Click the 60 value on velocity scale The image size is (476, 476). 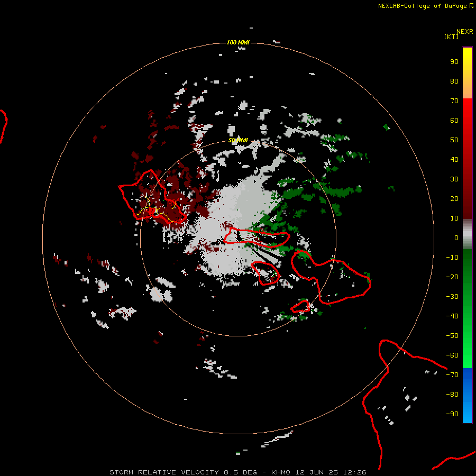point(454,120)
